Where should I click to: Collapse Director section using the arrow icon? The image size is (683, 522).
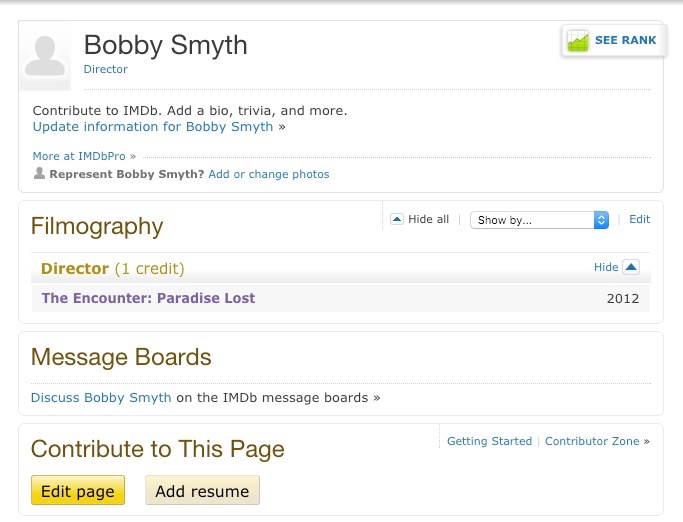pyautogui.click(x=630, y=267)
